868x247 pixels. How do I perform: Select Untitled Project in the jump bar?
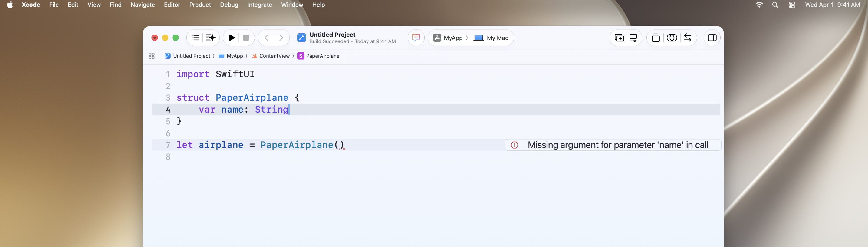point(187,56)
